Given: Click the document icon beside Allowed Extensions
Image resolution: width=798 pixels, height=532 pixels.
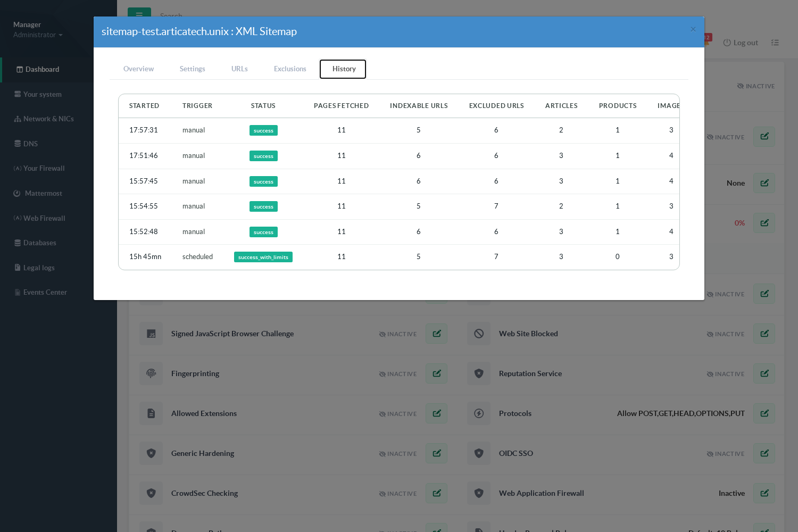Looking at the screenshot, I should [x=151, y=413].
